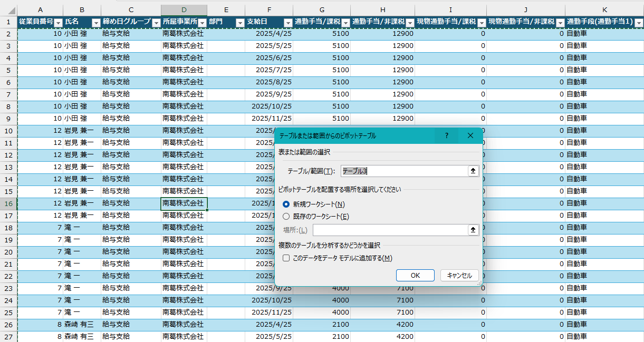Viewport: 644px width, 342px height.
Task: Select 新規ワークシート radio option
Action: [286, 204]
